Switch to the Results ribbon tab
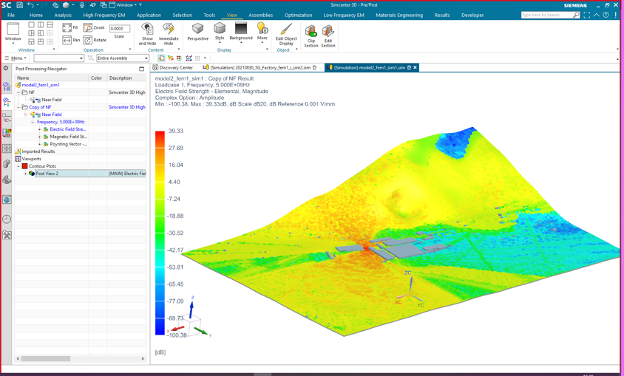This screenshot has width=624, height=376. [x=442, y=15]
